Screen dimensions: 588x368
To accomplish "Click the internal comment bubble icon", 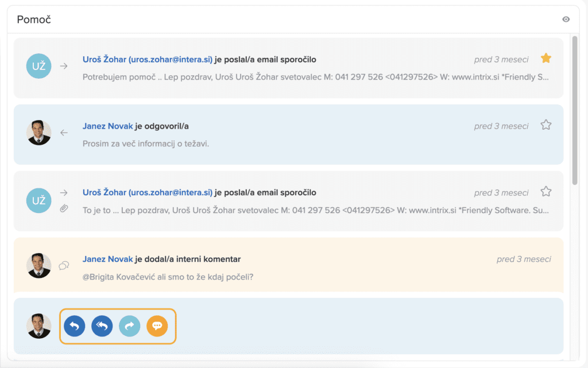I will 64,265.
